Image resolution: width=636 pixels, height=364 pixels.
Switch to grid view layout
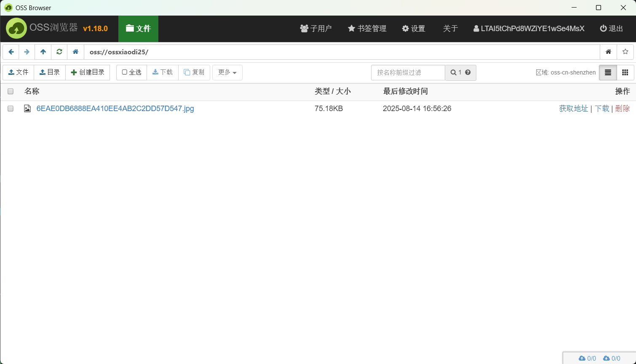pyautogui.click(x=625, y=72)
